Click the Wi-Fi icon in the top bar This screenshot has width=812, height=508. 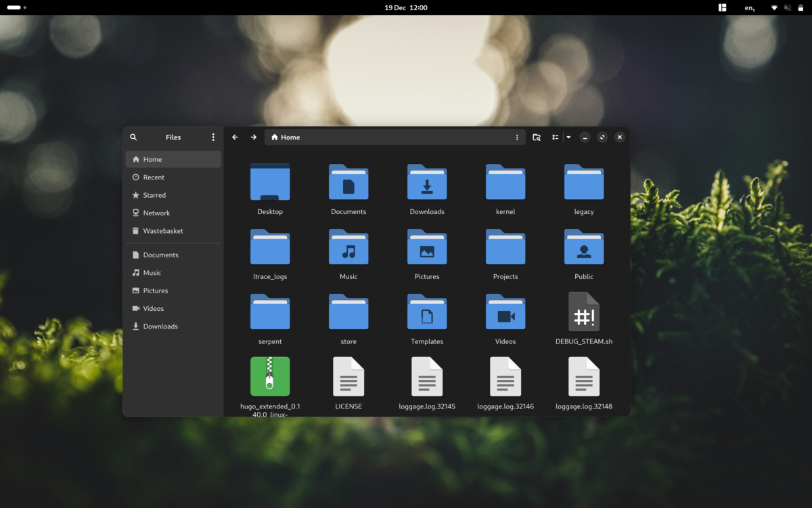tap(773, 7)
